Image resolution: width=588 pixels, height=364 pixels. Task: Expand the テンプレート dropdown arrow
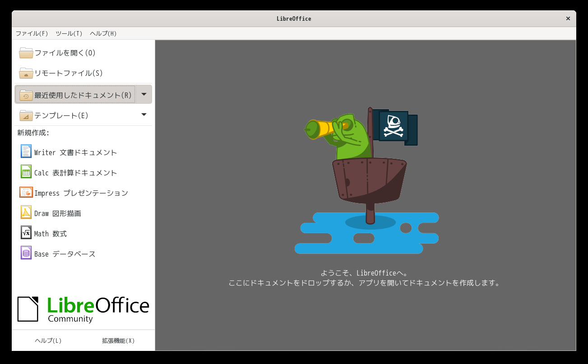[144, 115]
